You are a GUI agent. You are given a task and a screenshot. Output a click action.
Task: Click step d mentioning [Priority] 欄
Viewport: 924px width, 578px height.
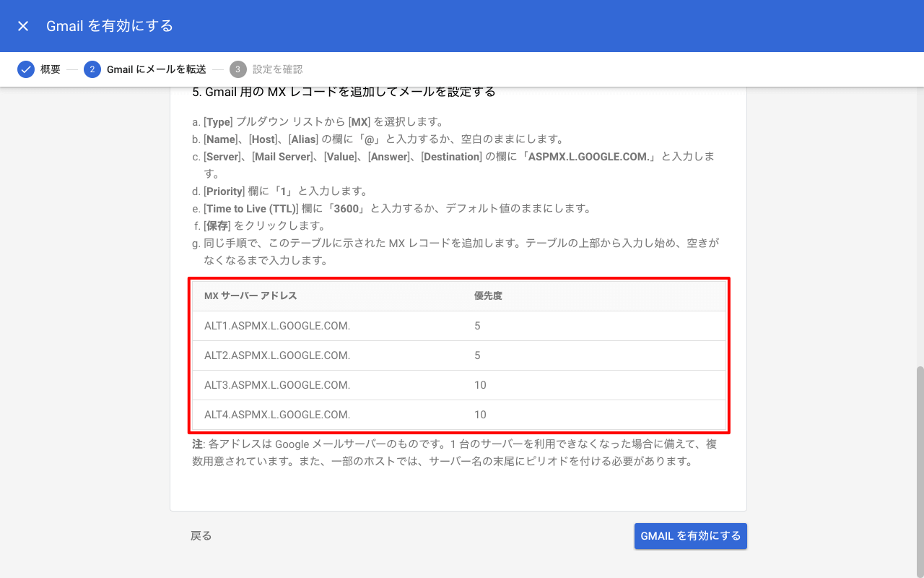280,191
